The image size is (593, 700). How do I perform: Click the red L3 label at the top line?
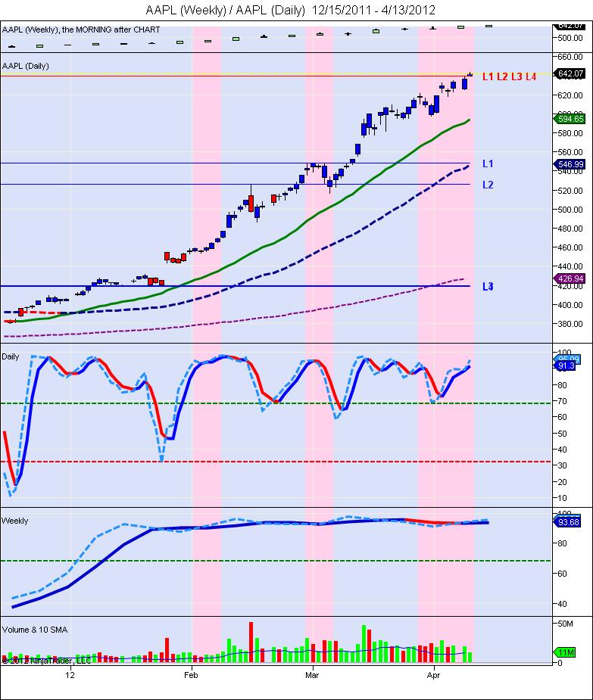pos(517,76)
